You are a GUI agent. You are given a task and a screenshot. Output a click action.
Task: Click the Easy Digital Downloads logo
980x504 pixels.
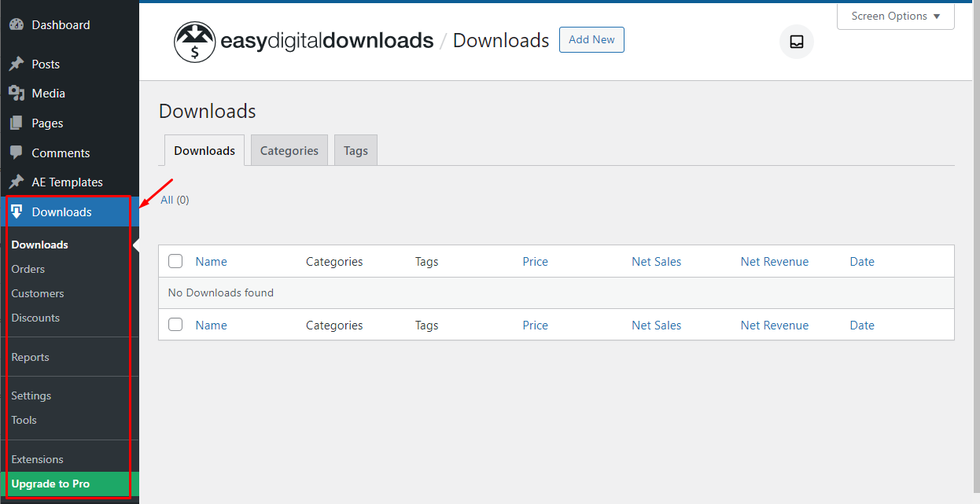[194, 41]
